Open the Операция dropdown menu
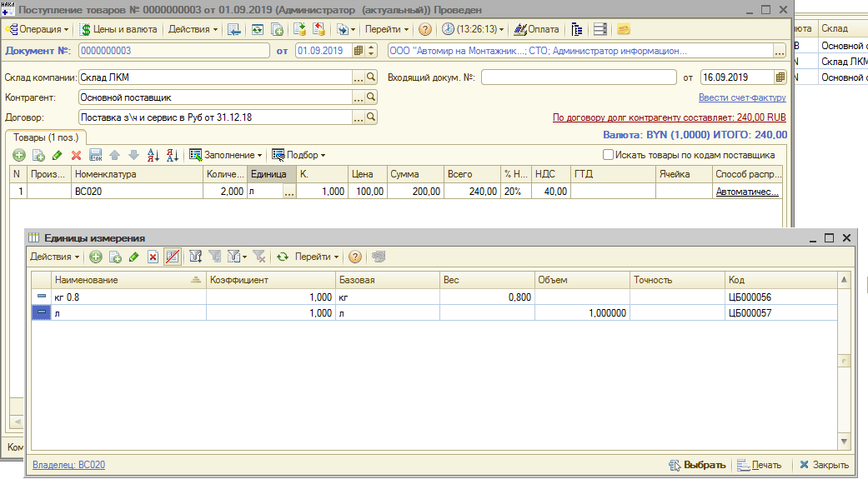 click(37, 29)
